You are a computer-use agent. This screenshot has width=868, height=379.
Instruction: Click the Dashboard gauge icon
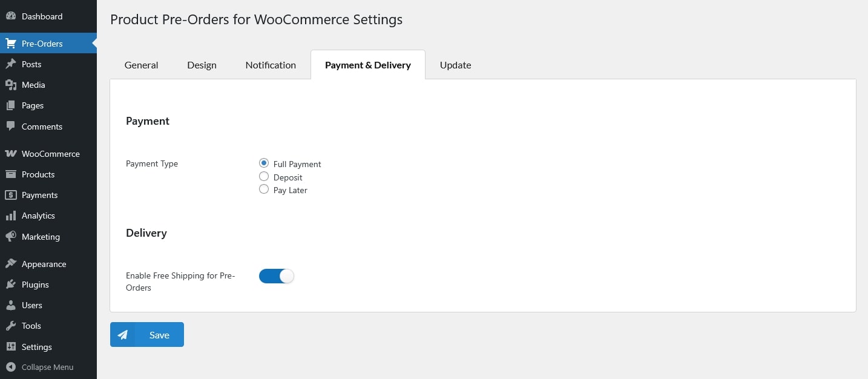coord(10,16)
